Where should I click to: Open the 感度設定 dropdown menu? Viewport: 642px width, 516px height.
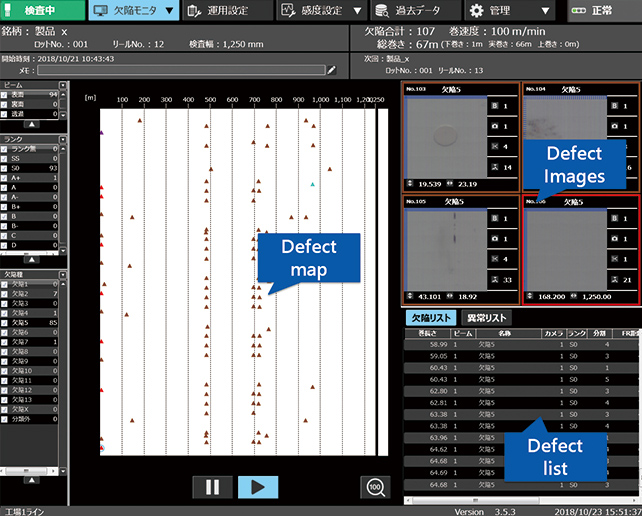321,10
